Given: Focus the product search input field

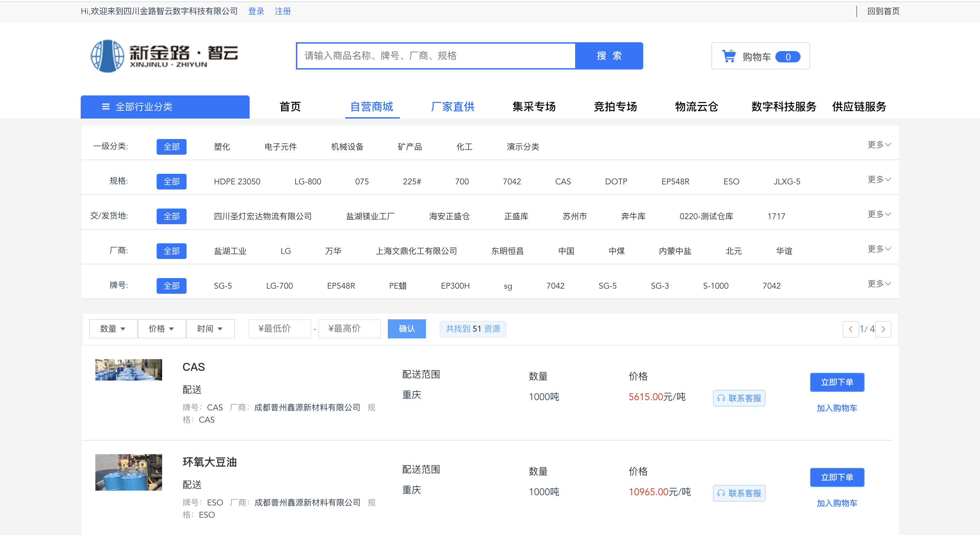Looking at the screenshot, I should [436, 56].
